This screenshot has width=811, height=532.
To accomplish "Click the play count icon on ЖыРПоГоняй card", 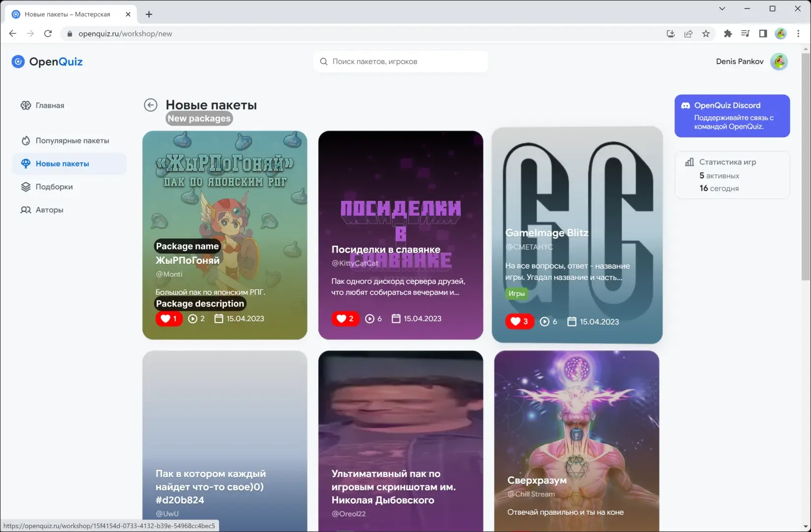I will [x=193, y=319].
